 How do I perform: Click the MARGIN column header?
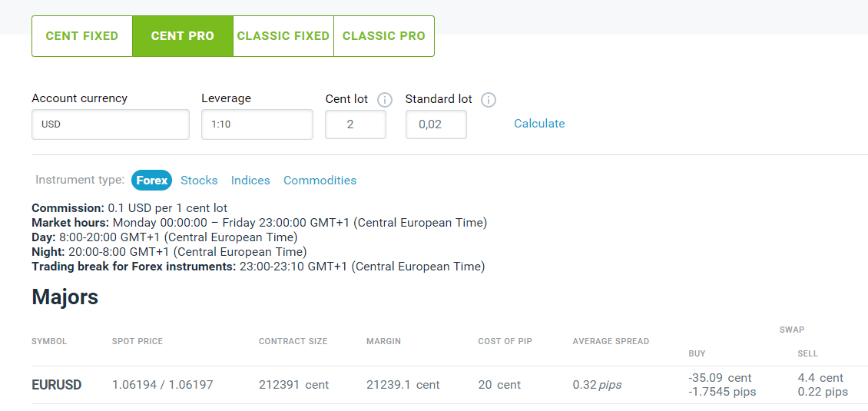[x=383, y=341]
